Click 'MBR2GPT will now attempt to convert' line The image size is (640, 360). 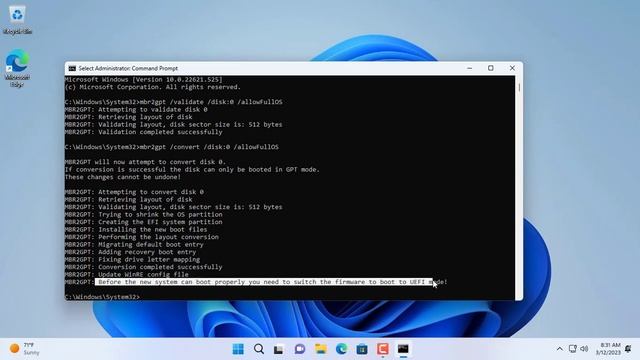(145, 162)
